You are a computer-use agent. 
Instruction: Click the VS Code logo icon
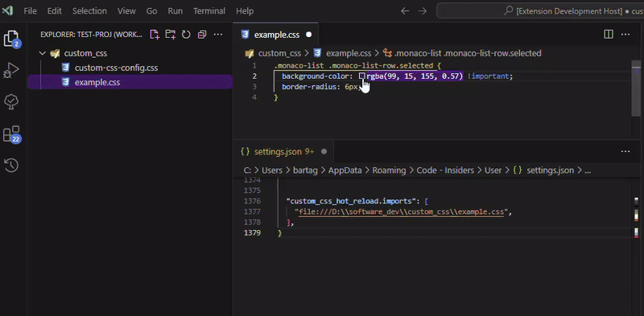(7, 10)
